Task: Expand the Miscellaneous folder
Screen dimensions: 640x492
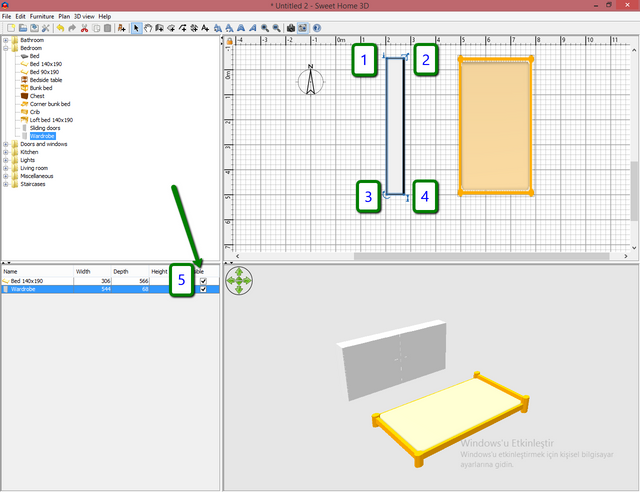Action: [x=6, y=176]
